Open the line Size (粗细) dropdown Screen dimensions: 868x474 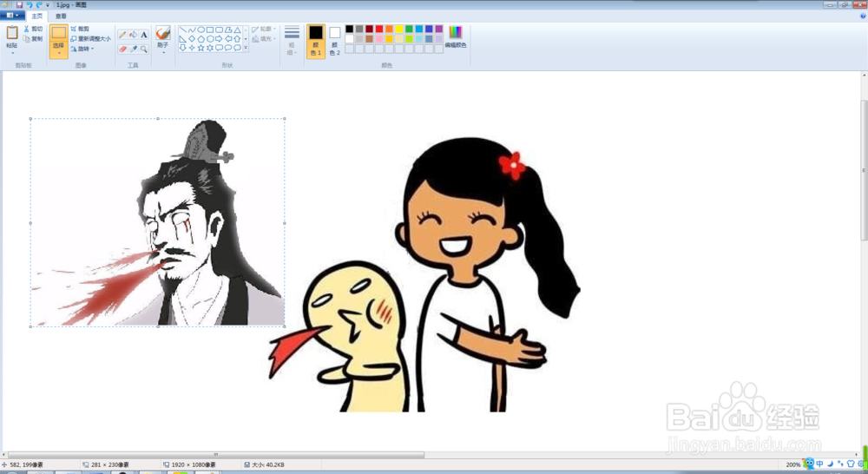292,41
